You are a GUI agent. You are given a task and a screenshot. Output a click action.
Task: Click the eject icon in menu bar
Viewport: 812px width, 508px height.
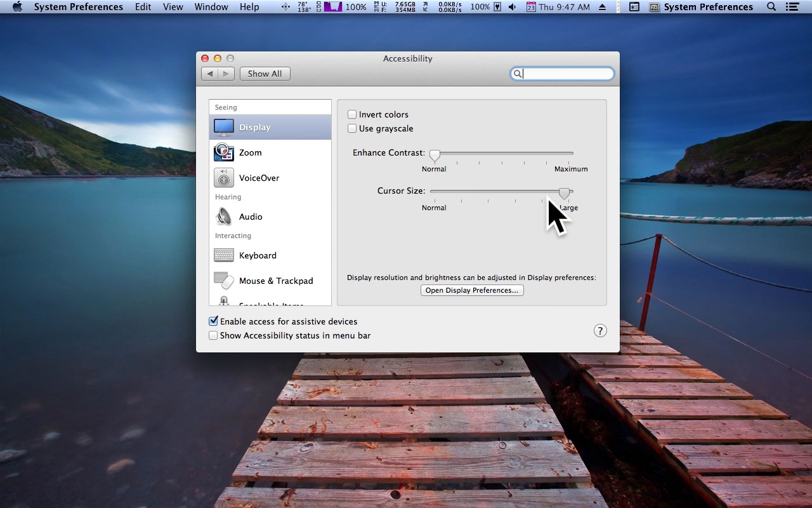click(x=602, y=7)
